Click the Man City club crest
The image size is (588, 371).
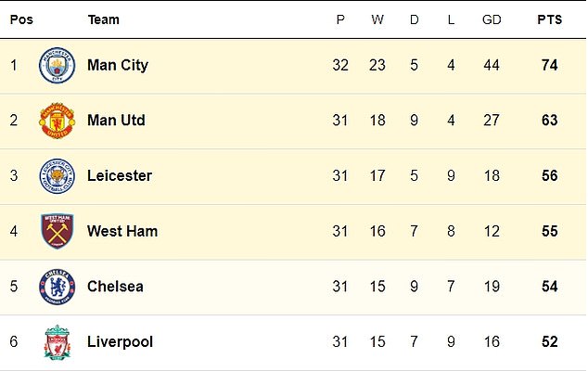pyautogui.click(x=57, y=65)
